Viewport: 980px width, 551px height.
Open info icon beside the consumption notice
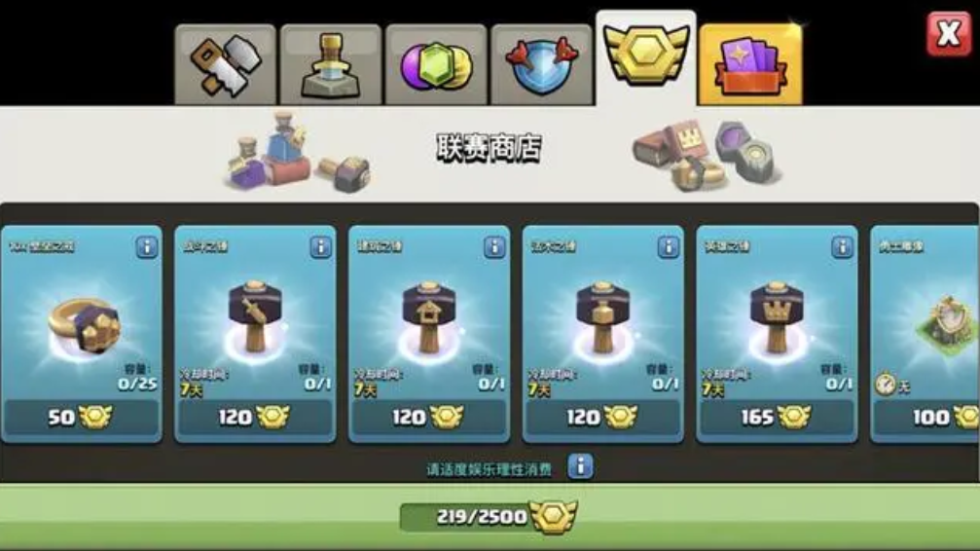click(581, 466)
